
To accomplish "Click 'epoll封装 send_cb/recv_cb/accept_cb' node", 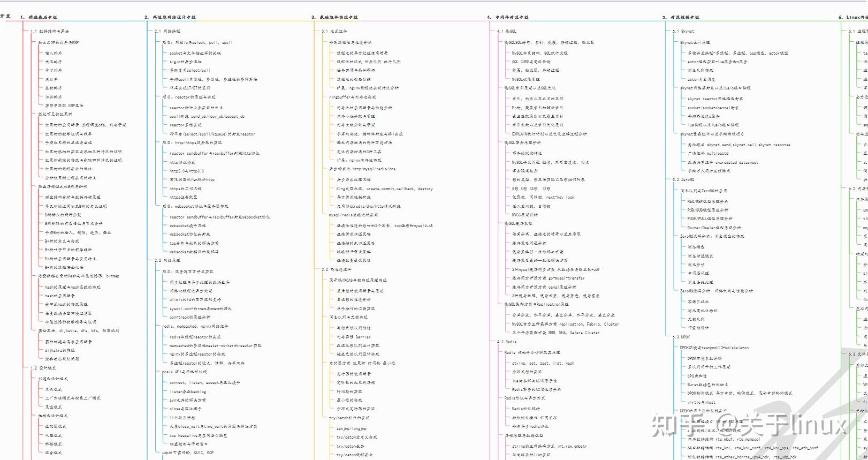I will (207, 116).
